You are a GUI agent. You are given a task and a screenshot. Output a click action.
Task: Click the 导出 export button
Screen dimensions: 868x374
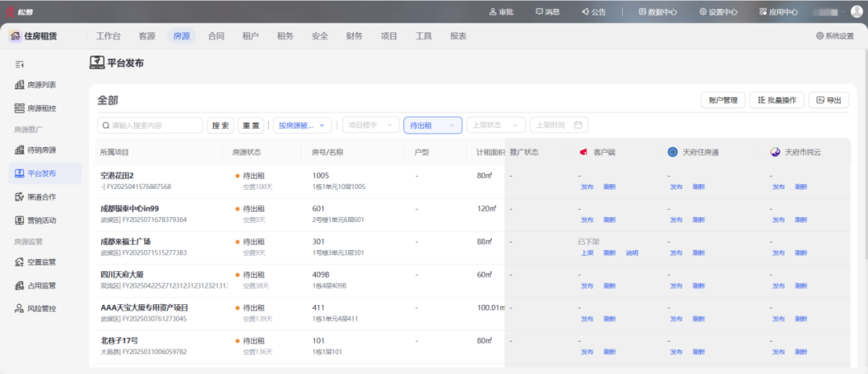click(829, 101)
